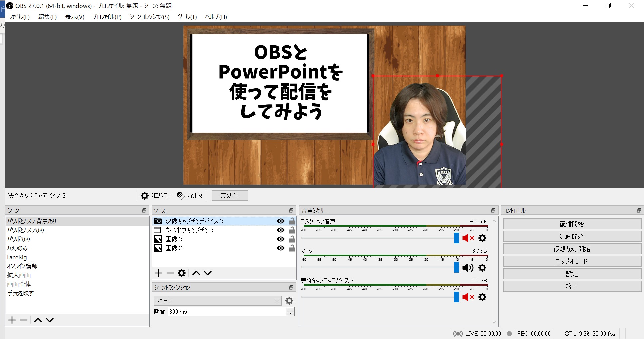
Task: Open the ヘルプ(H) menu
Action: coord(216,17)
